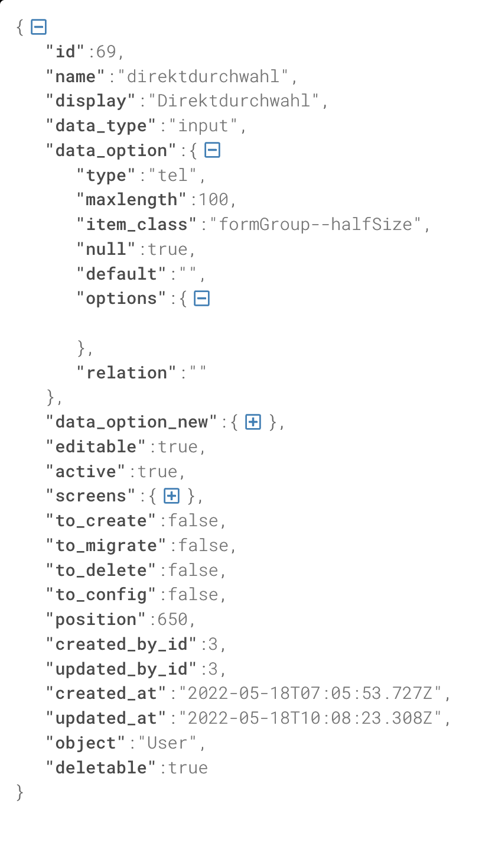Click the "User" object value

(x=167, y=743)
